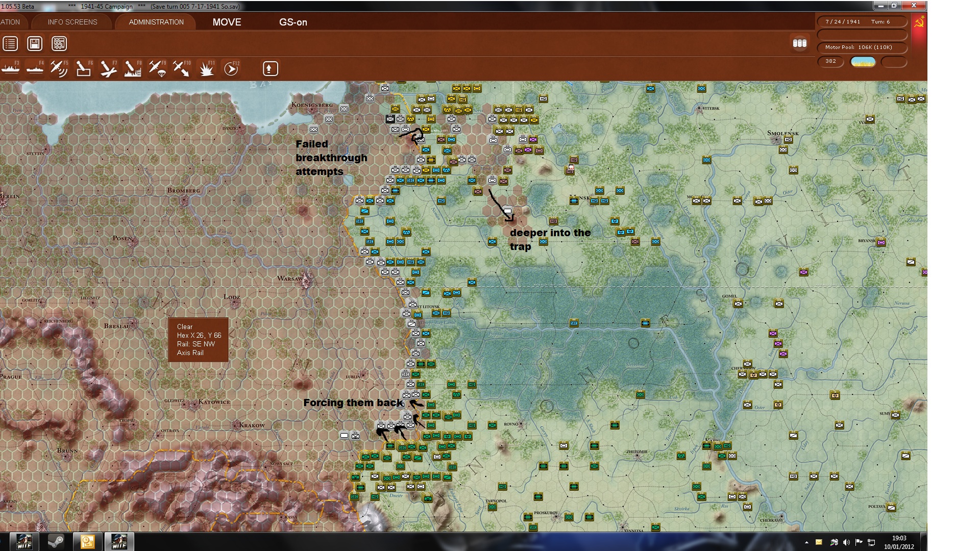Open the first WITE taskbar icon
This screenshot has width=980, height=551.
[x=24, y=541]
